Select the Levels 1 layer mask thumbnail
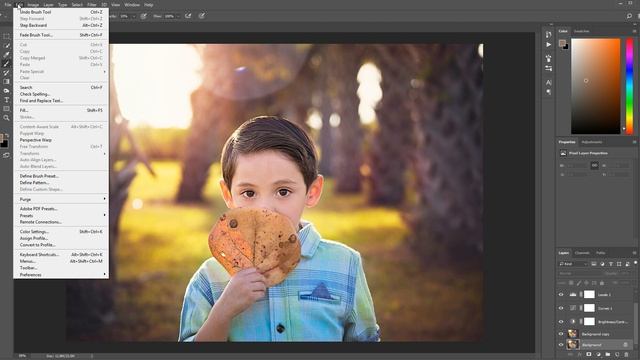The height and width of the screenshot is (360, 640). [x=589, y=294]
